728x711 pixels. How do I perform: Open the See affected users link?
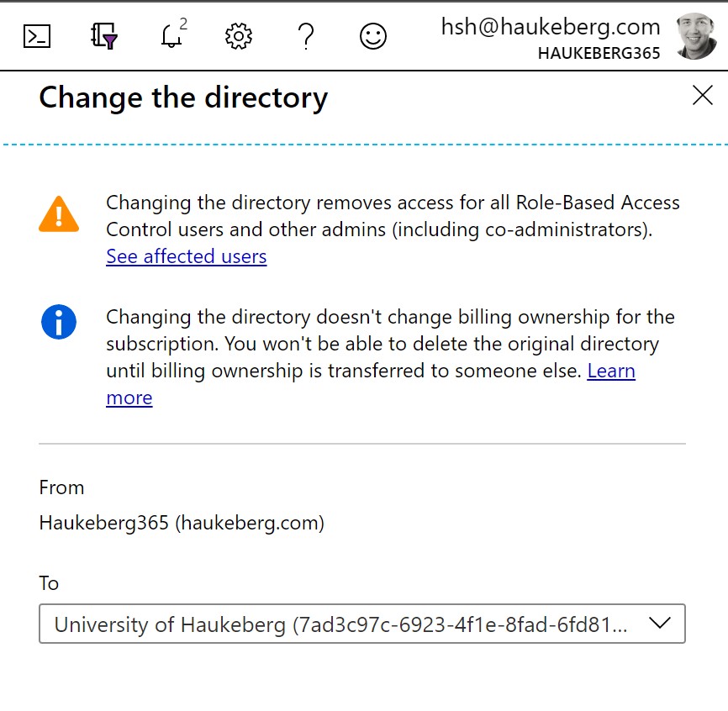186,256
